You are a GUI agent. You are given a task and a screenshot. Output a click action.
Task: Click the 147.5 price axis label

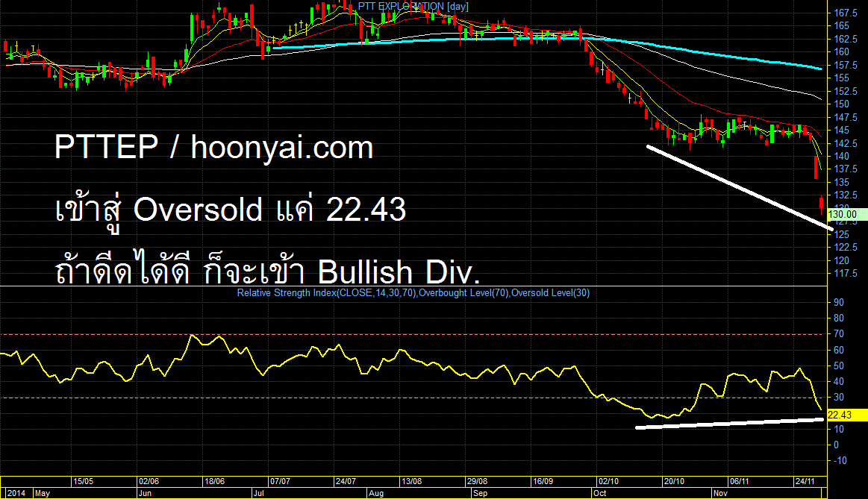[x=846, y=117]
